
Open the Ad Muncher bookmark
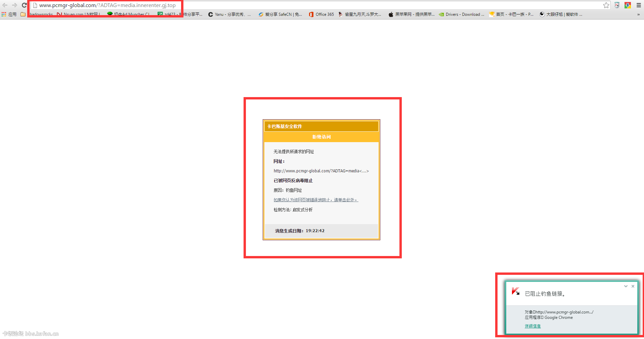(129, 14)
